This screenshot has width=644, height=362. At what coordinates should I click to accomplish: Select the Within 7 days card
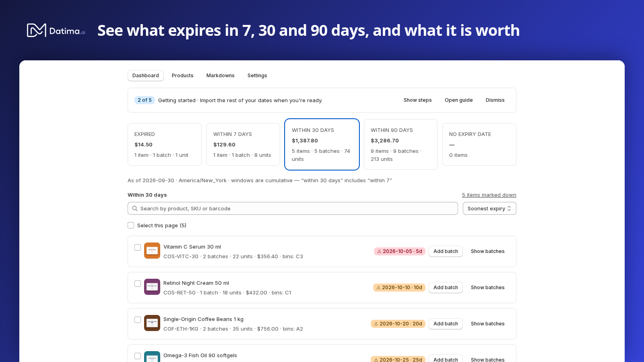click(x=243, y=144)
